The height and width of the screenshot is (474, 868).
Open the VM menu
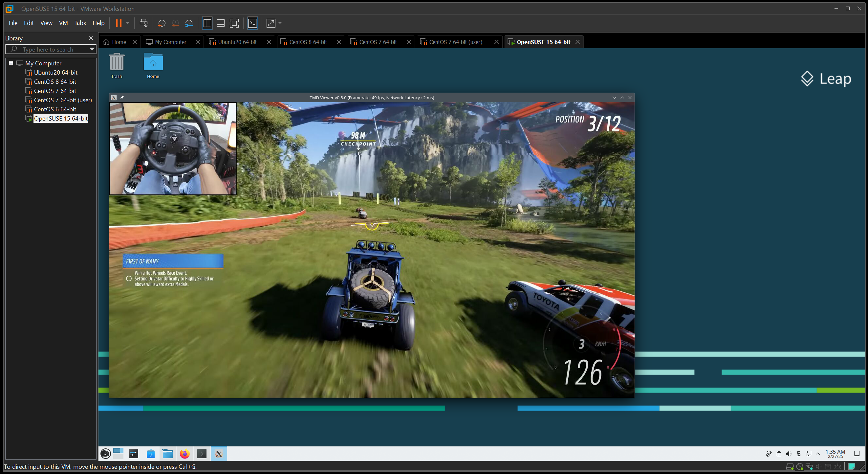click(x=63, y=23)
